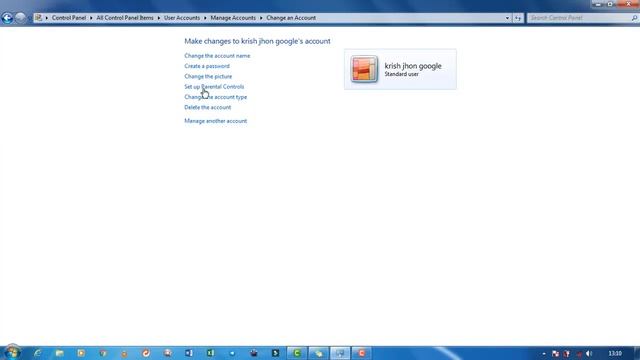Launch Internet Explorer from the taskbar

coord(38,353)
